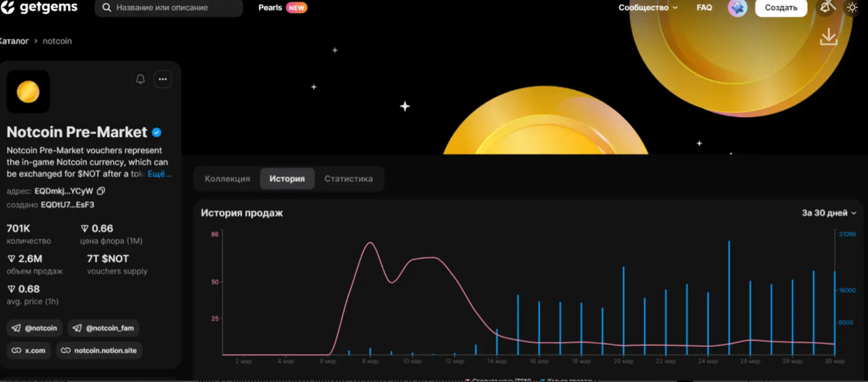Viewport: 868px width, 382px height.
Task: Expand description with Ещё link
Action: (159, 174)
